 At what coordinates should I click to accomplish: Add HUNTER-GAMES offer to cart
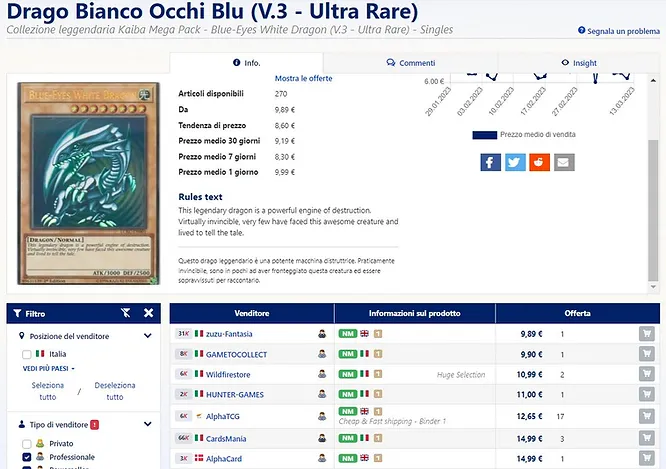(646, 394)
